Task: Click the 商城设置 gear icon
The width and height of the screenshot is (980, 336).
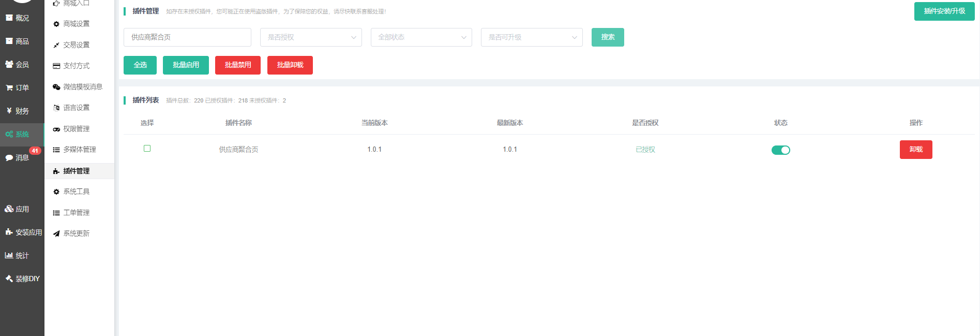Action: click(x=56, y=24)
